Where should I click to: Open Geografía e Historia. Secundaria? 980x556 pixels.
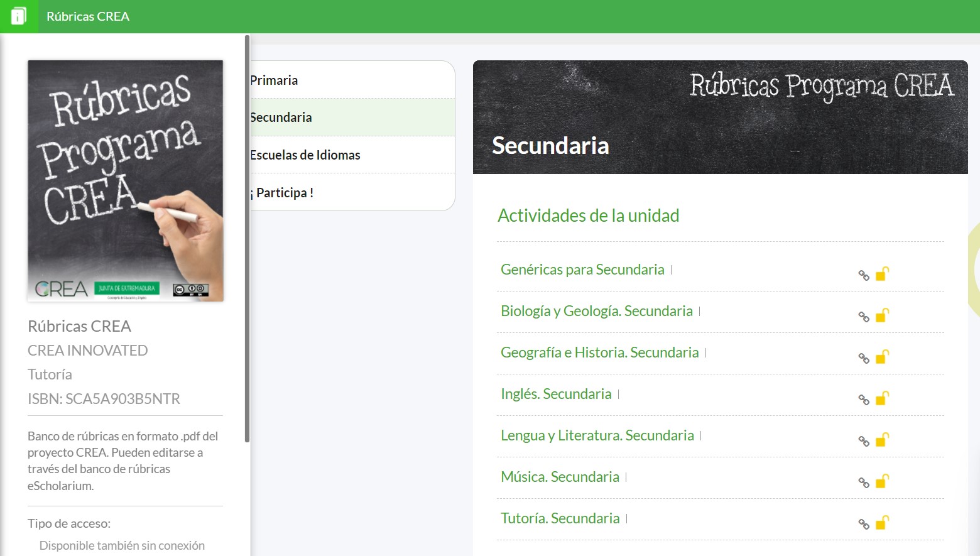[600, 352]
